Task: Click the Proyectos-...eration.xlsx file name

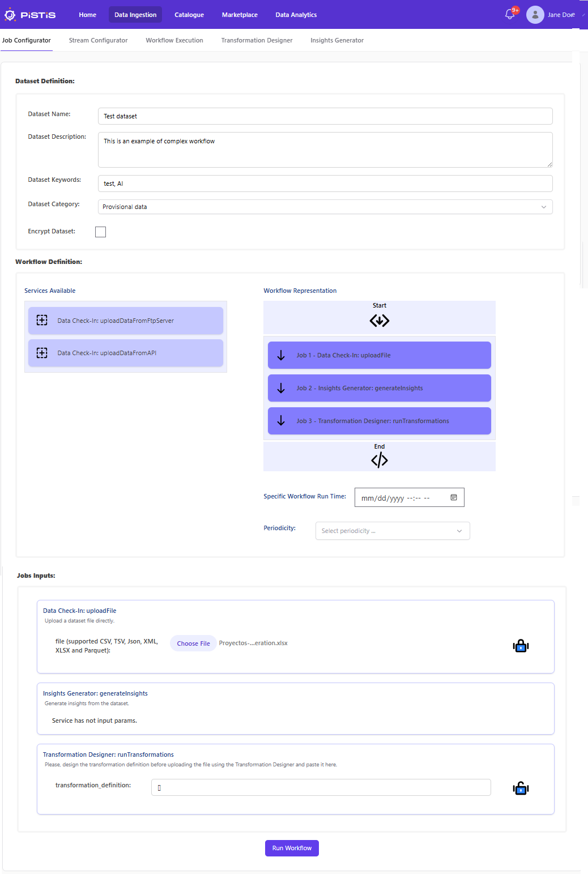Action: (253, 643)
